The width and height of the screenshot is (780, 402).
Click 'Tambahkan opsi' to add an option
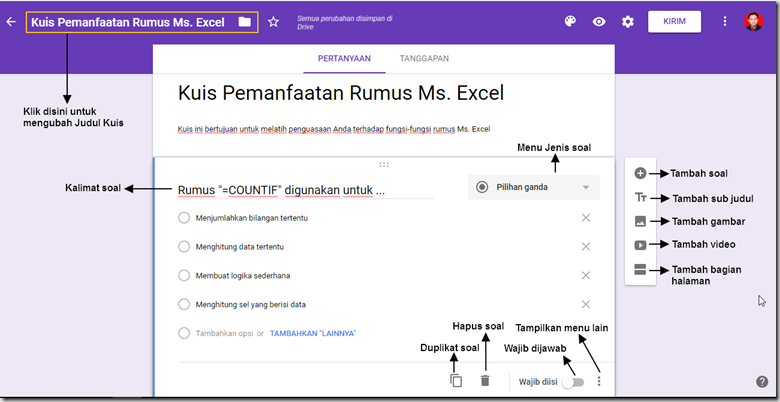224,334
